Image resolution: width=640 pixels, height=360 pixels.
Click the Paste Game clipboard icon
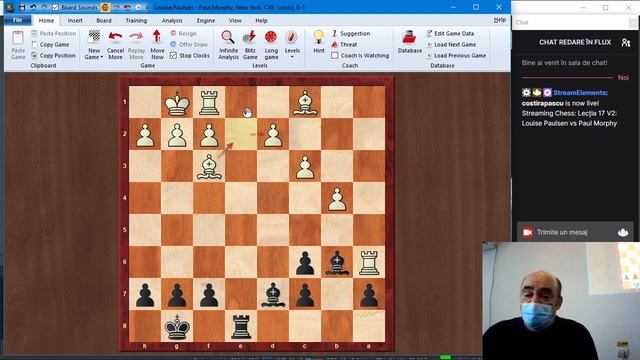pos(18,38)
